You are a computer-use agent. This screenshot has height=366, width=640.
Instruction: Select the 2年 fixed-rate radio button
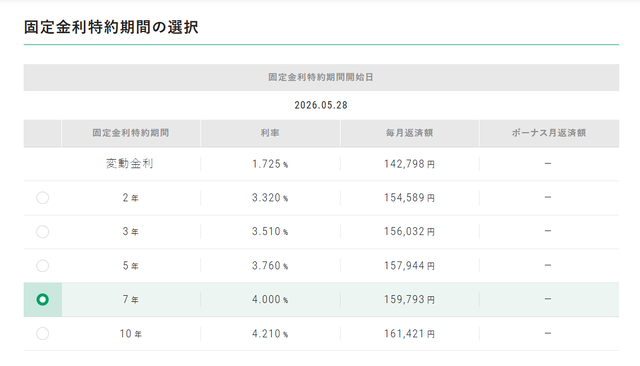tap(42, 198)
